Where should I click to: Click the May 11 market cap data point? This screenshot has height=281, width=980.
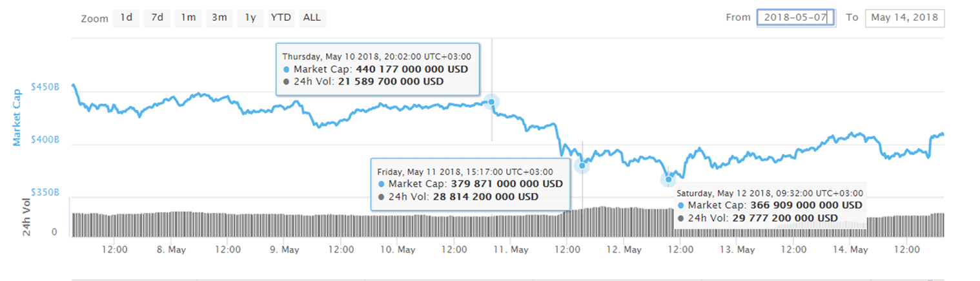point(582,166)
